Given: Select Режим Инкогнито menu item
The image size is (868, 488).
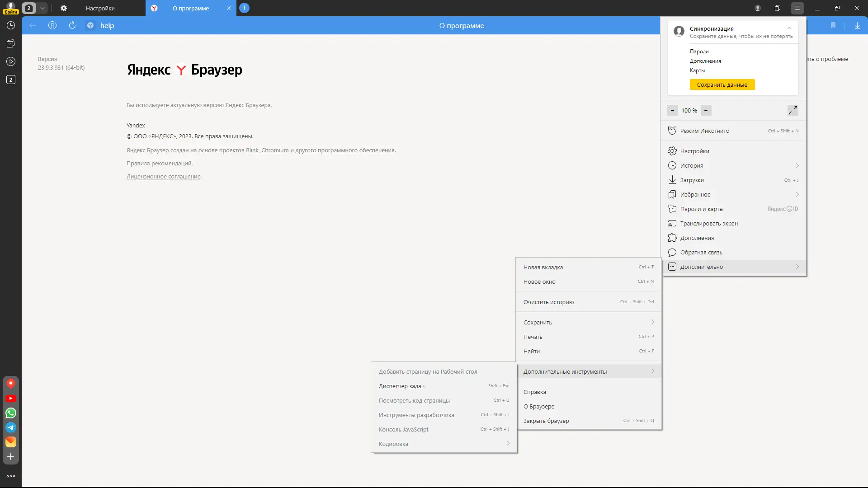Looking at the screenshot, I should [x=704, y=131].
